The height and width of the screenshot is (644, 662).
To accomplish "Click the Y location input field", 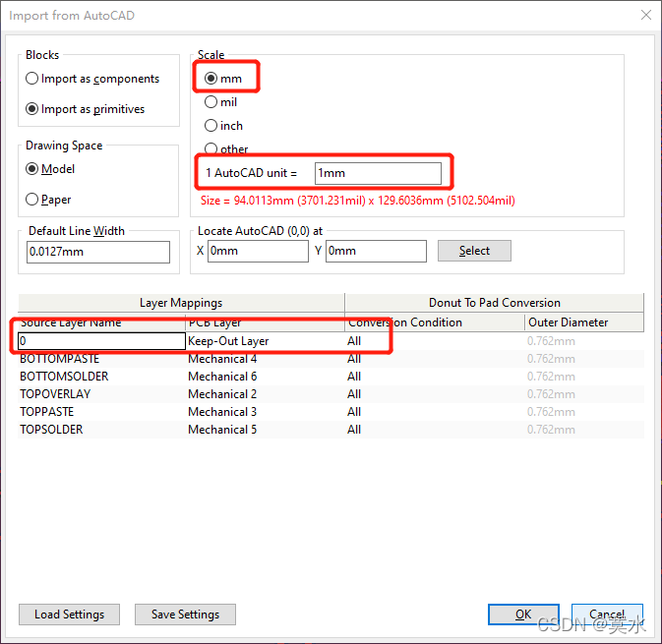I will pyautogui.click(x=376, y=251).
